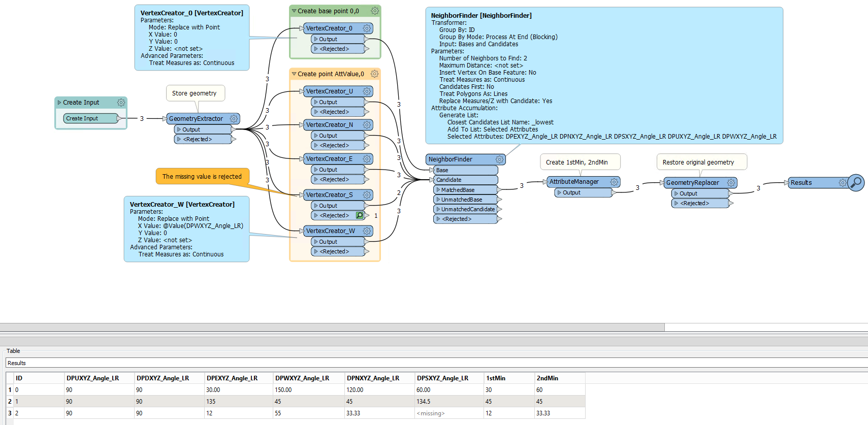This screenshot has height=425, width=868.
Task: Open 'Create point AttValue,0' bookmark gear
Action: click(x=374, y=74)
